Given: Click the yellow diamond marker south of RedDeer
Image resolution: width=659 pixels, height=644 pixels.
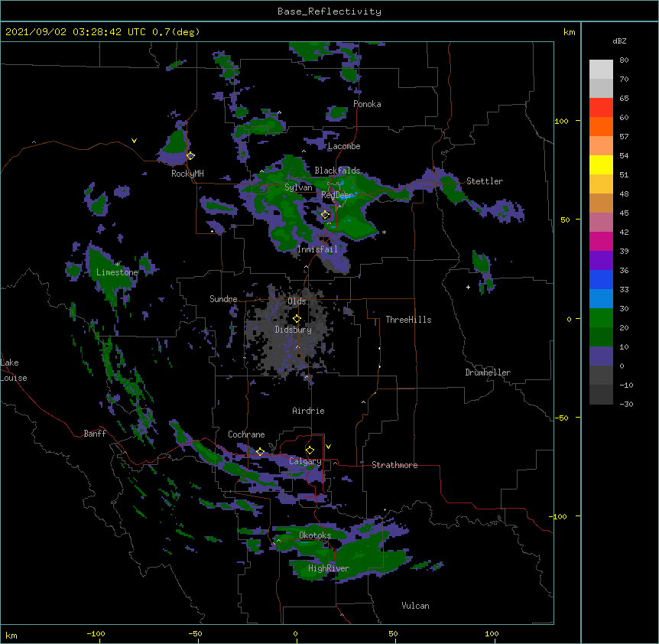Looking at the screenshot, I should [x=325, y=215].
